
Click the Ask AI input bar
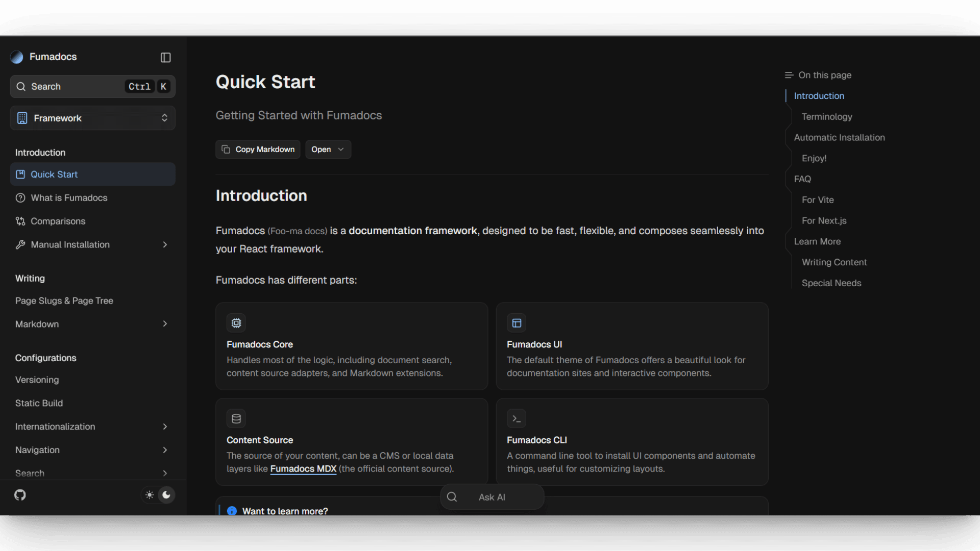(492, 497)
